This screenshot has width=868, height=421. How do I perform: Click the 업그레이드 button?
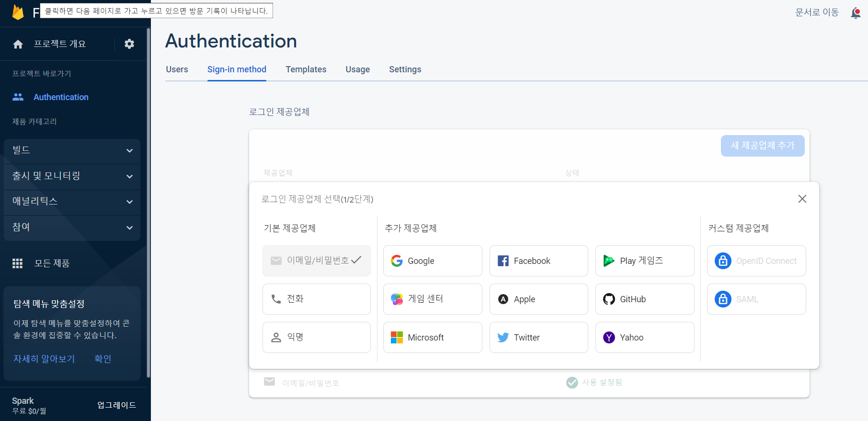(x=117, y=405)
